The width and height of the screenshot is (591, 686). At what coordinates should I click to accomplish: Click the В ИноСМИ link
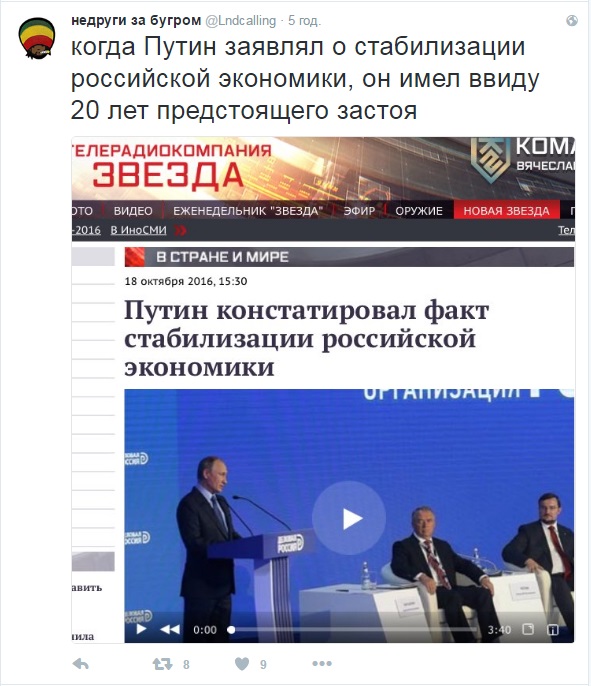pos(138,230)
